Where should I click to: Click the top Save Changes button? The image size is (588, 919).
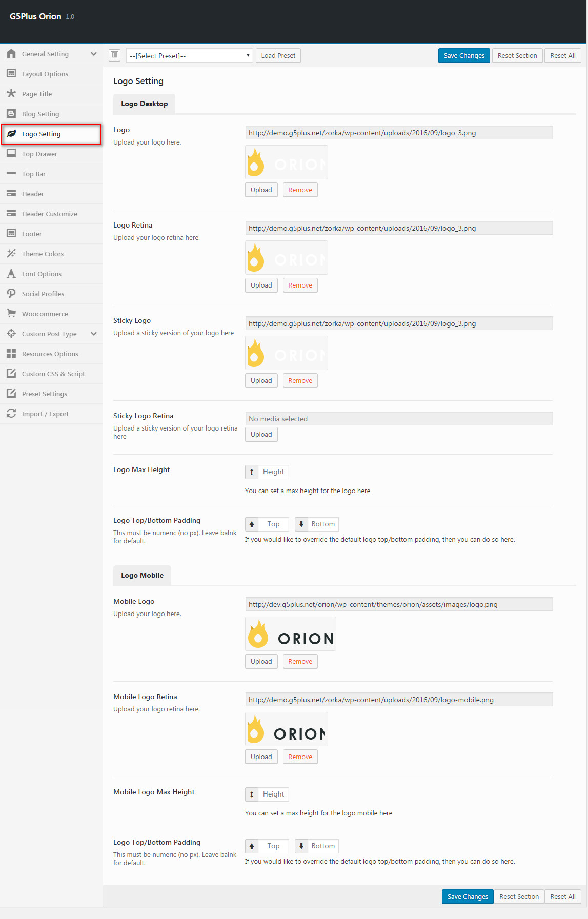tap(464, 55)
